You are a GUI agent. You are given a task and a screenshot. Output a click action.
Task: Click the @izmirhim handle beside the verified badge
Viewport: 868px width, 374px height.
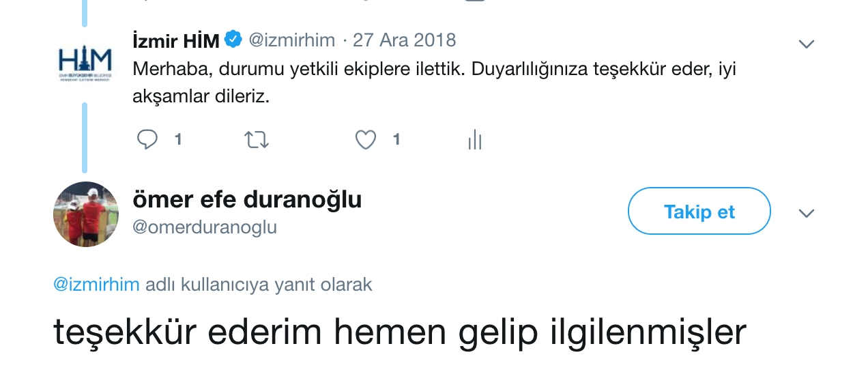point(291,40)
